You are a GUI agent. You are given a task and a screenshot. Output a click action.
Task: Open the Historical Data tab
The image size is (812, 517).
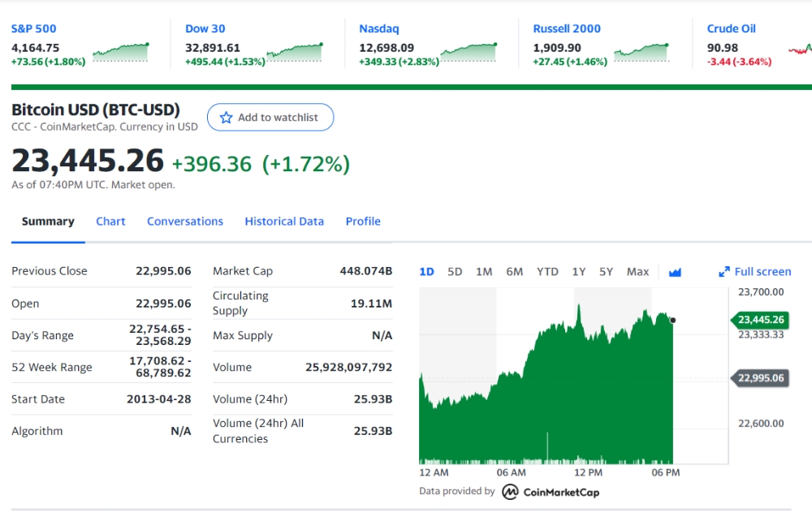click(284, 222)
